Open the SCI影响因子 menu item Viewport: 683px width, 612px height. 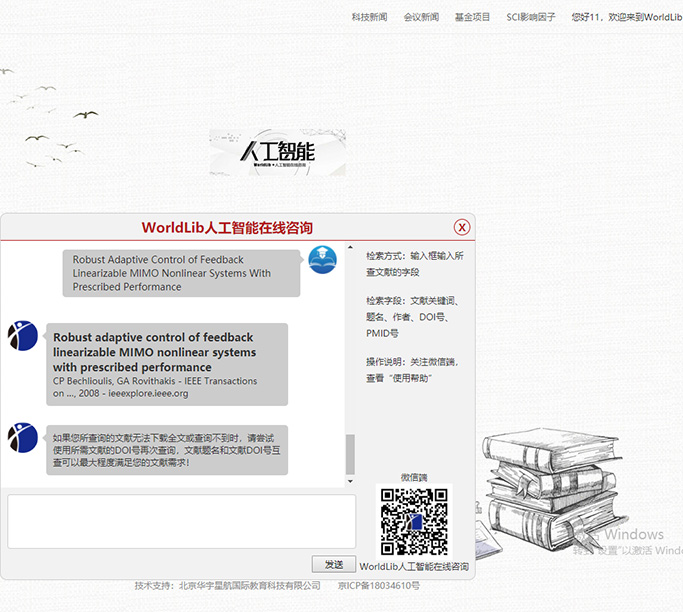530,17
